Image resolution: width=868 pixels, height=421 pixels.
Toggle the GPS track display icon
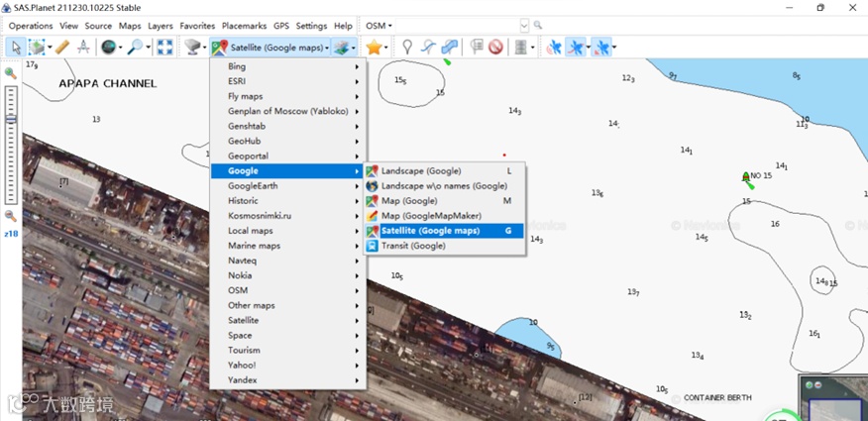576,48
